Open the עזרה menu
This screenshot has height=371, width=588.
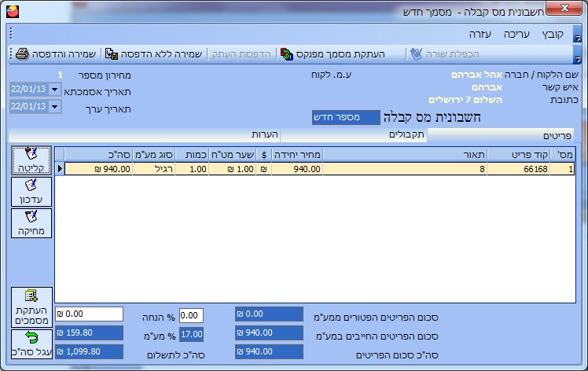(x=480, y=35)
